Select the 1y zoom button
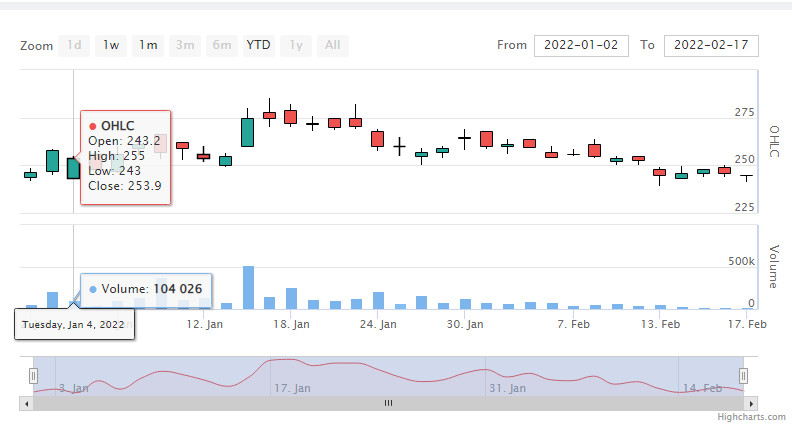Image resolution: width=792 pixels, height=438 pixels. pyautogui.click(x=296, y=45)
